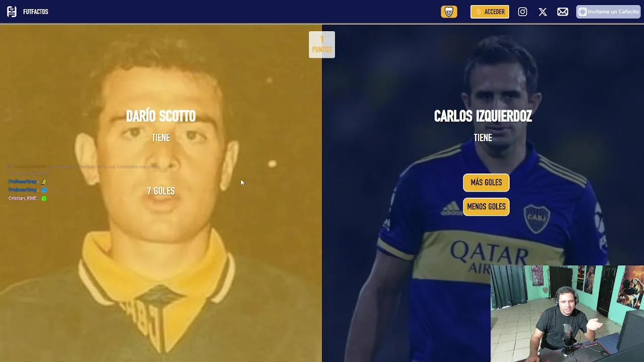Viewport: 644px width, 362px height.
Task: Click the Darío Scotto name heading
Action: [160, 116]
